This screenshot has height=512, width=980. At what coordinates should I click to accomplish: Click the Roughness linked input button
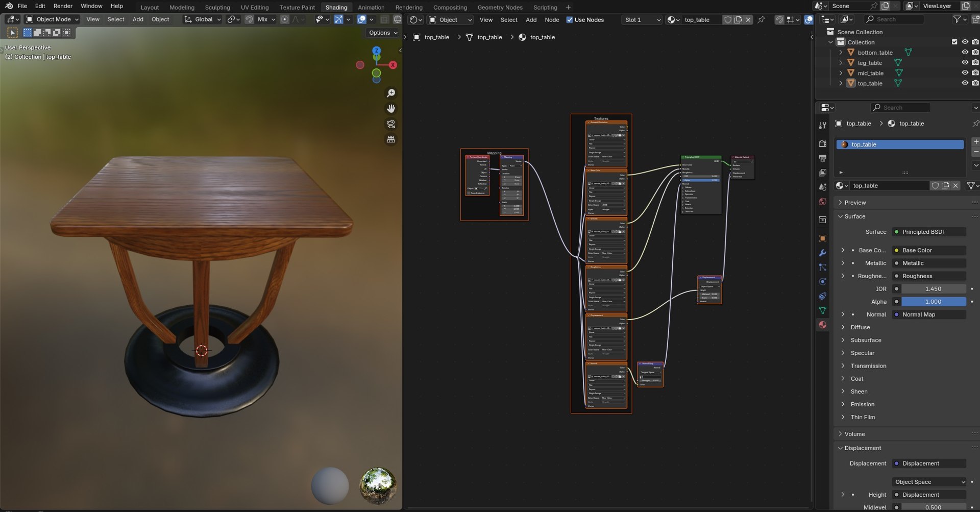click(x=929, y=276)
